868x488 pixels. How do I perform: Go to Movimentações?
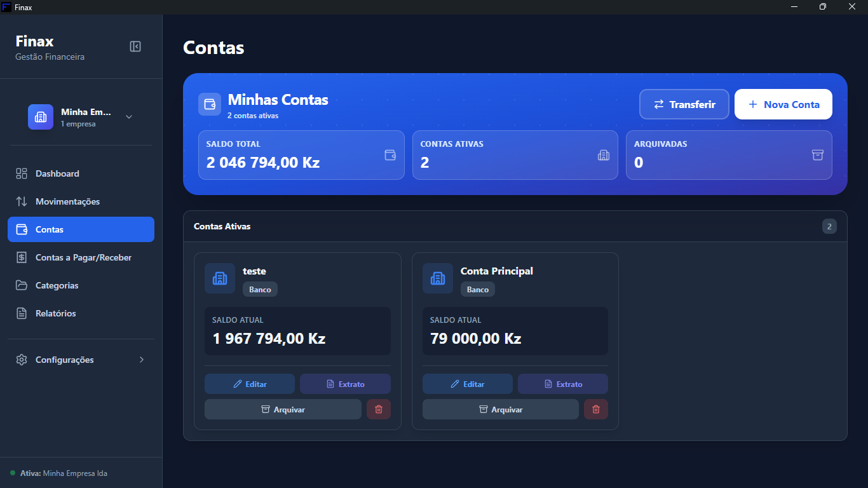click(x=81, y=201)
